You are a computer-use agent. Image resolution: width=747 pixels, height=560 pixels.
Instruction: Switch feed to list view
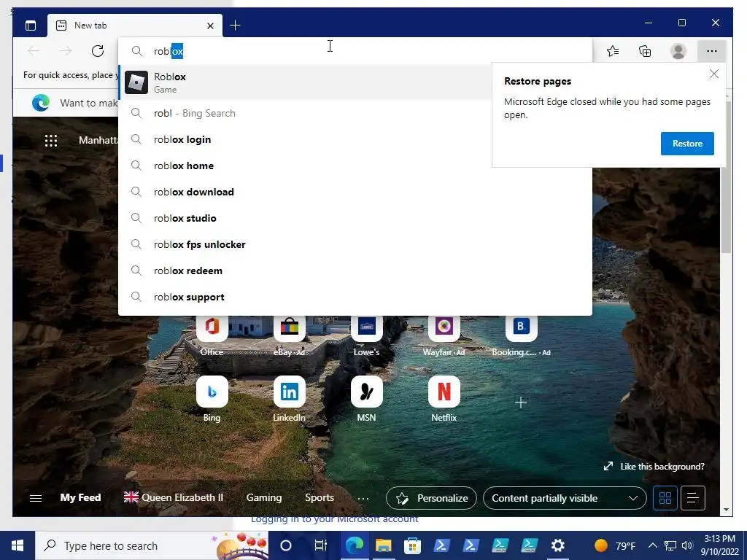click(693, 498)
